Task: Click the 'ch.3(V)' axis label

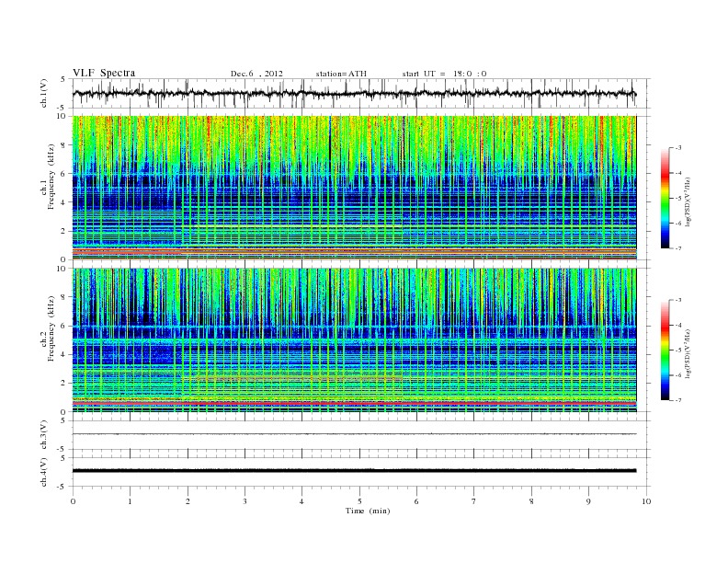Action: click(x=44, y=435)
